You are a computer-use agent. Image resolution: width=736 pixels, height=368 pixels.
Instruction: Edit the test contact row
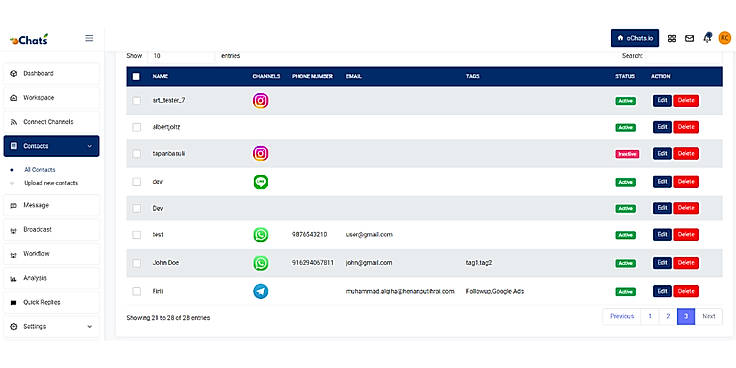pyautogui.click(x=662, y=234)
